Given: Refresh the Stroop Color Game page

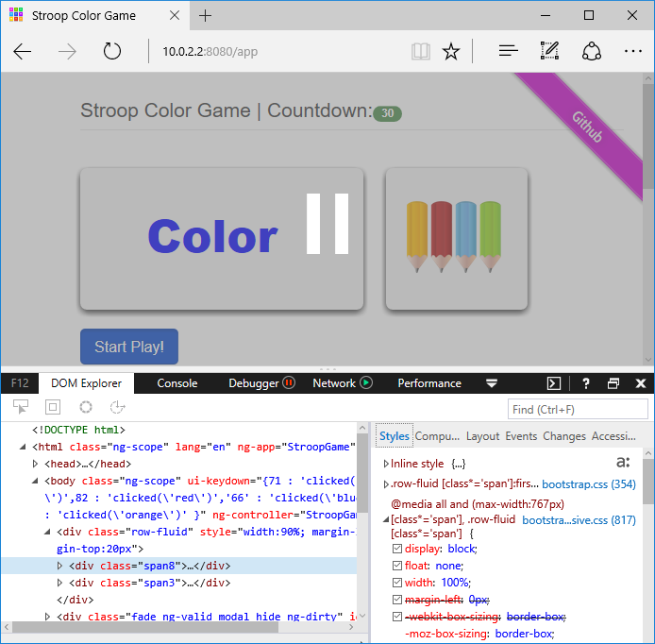Looking at the screenshot, I should tap(112, 51).
